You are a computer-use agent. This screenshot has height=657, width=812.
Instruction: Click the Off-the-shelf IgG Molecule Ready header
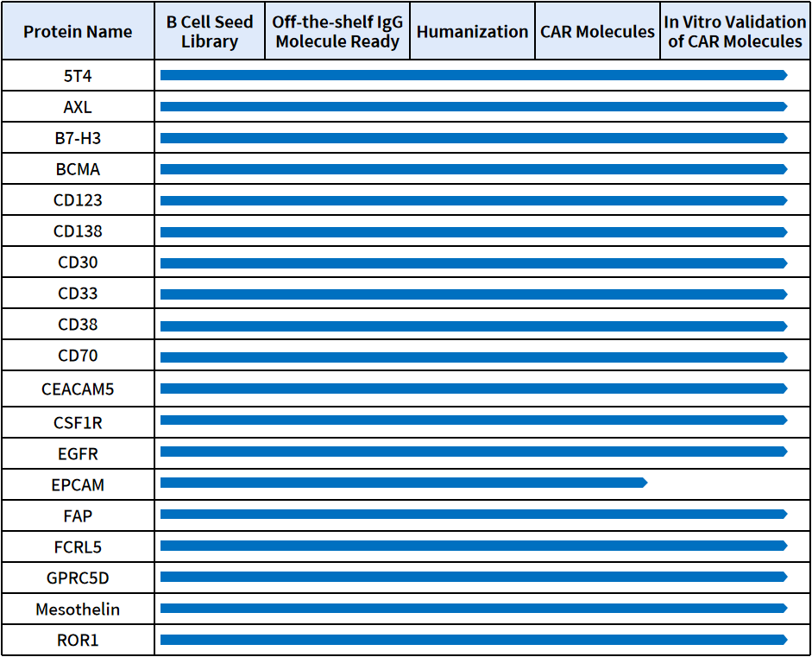coord(337,32)
